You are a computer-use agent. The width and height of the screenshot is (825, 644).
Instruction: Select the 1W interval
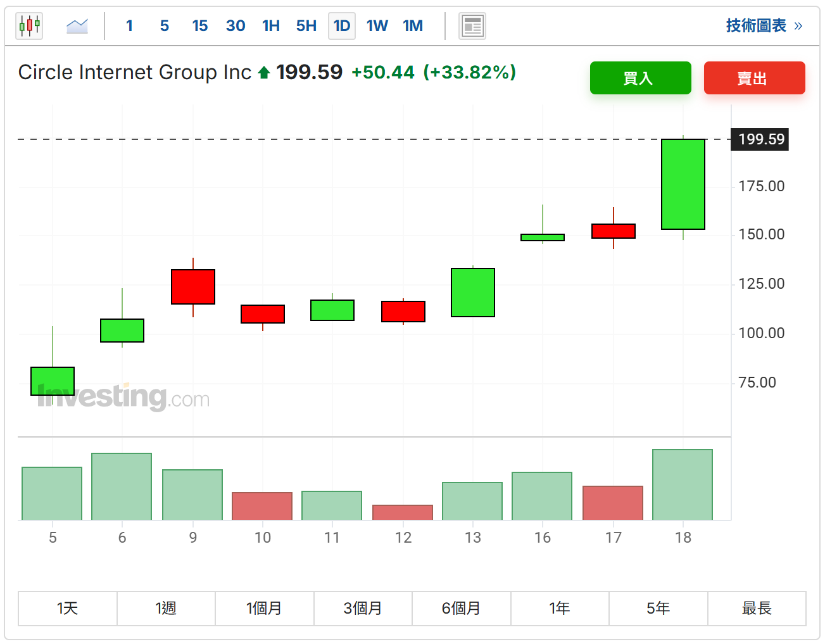tap(377, 26)
